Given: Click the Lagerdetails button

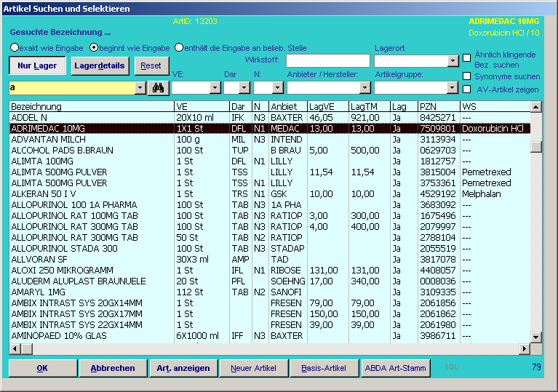Looking at the screenshot, I should point(100,65).
